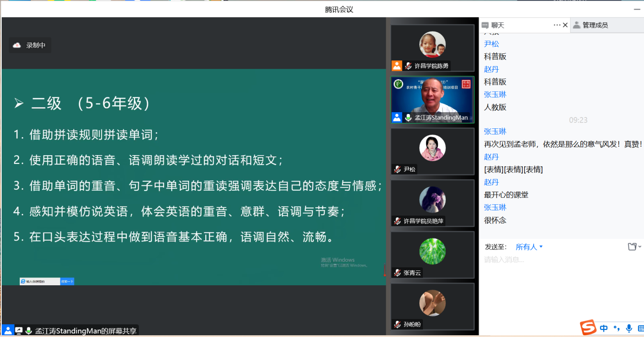Click 赵丹's name above the 最开心的课堂 message
Viewport: 644px width, 337px height.
click(x=491, y=182)
